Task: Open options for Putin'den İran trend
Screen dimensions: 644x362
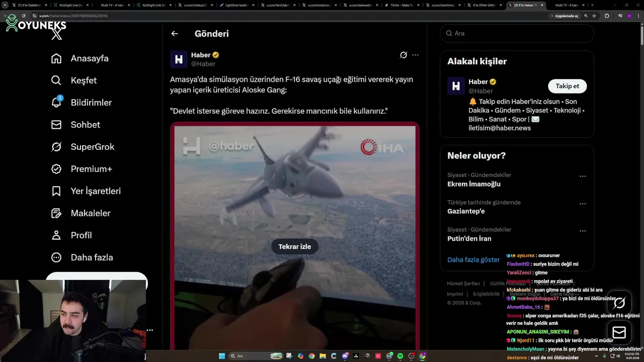Action: 583,231
